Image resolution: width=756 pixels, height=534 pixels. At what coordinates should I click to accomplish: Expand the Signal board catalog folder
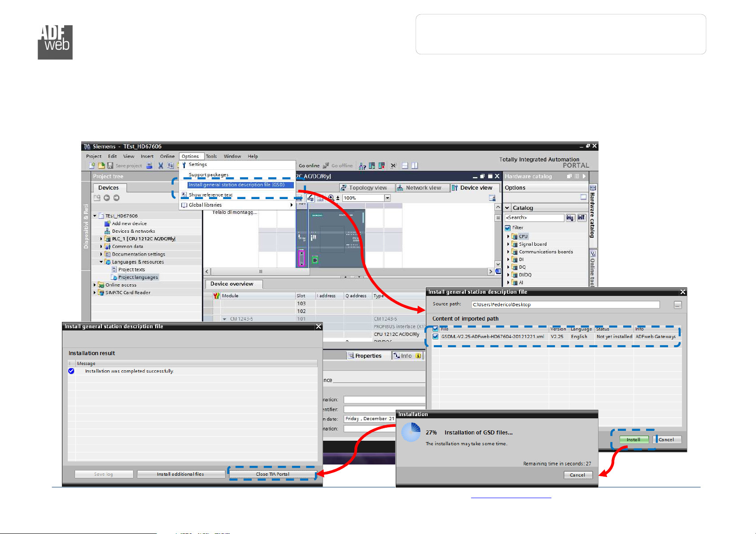tap(508, 244)
